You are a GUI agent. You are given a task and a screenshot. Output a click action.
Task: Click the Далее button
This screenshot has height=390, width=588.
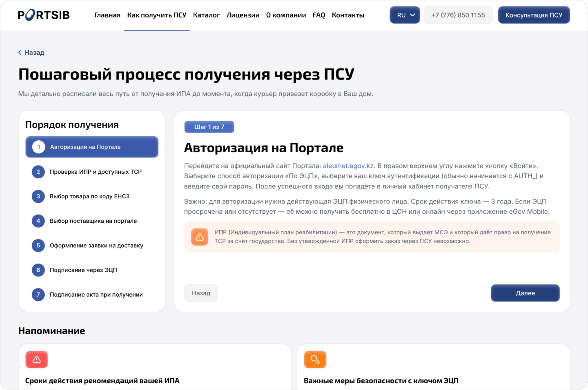(525, 293)
